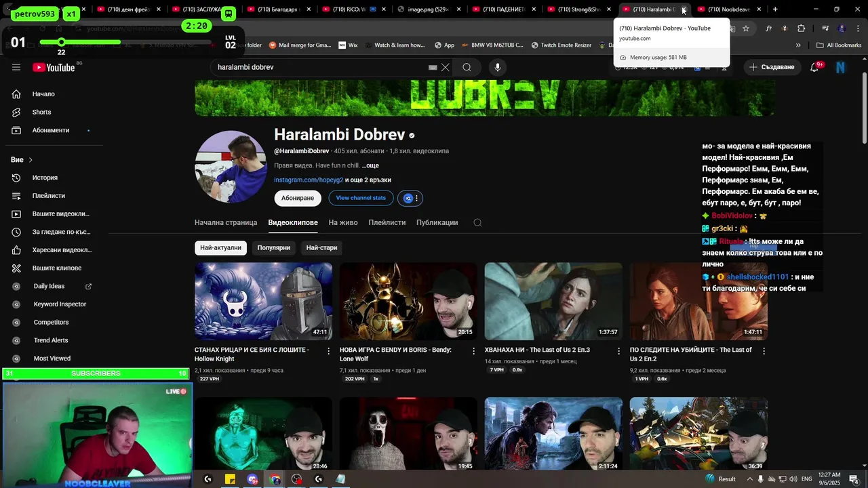Search within the channel magnifier icon
Image resolution: width=868 pixels, height=488 pixels.
[x=477, y=222]
